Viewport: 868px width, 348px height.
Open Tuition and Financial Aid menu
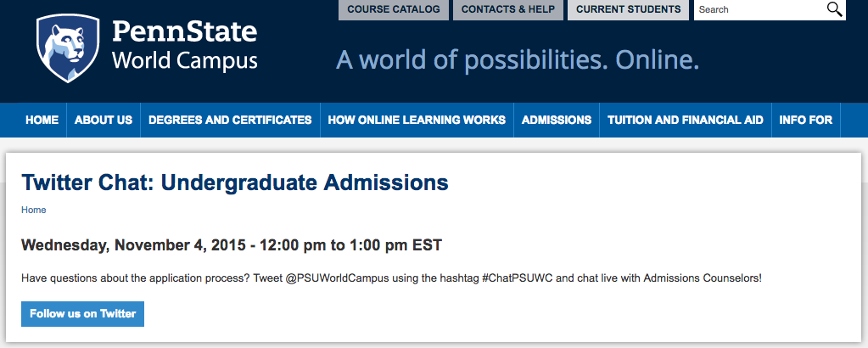686,120
